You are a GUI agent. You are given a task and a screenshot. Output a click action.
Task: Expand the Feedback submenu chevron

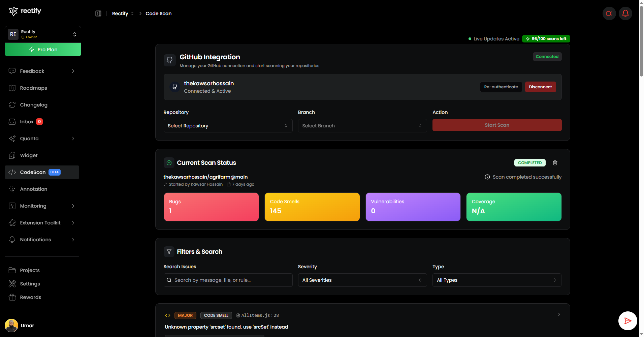coord(73,71)
